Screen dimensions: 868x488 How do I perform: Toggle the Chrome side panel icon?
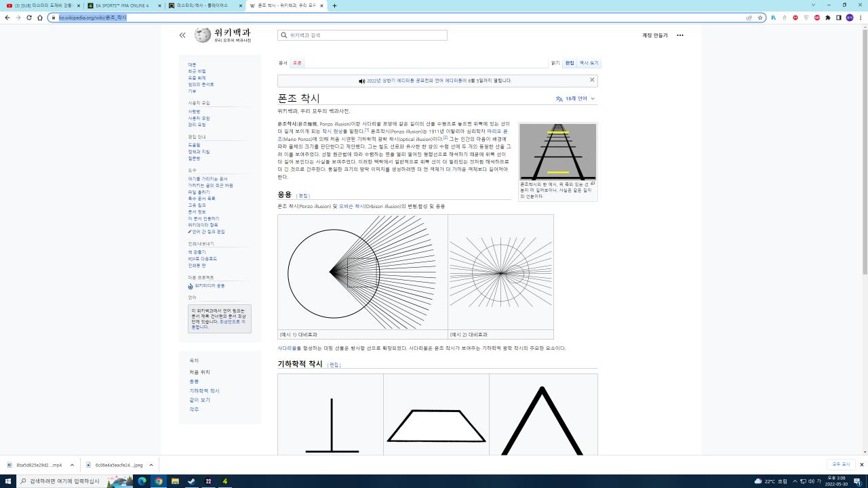pos(839,18)
